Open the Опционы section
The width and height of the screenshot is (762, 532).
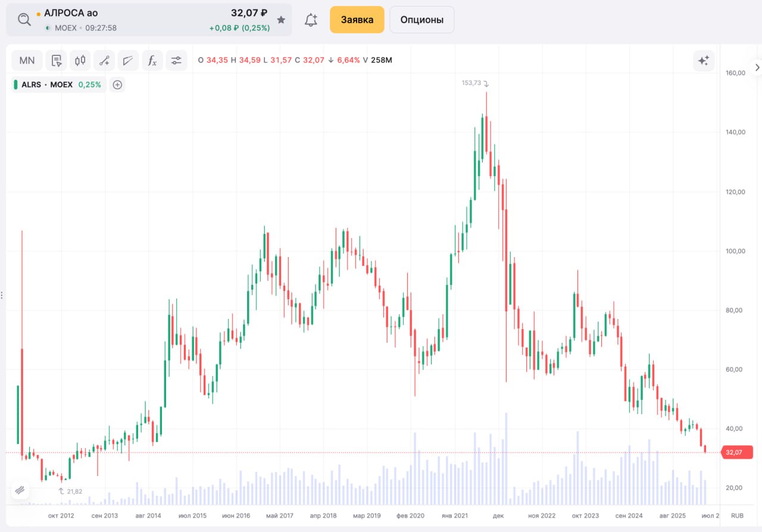click(421, 20)
